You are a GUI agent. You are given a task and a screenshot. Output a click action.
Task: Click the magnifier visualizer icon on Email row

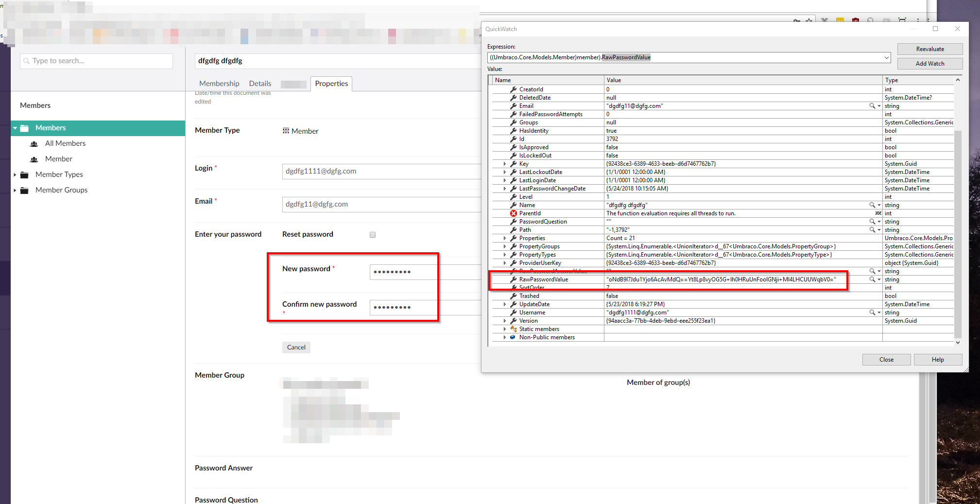(872, 106)
